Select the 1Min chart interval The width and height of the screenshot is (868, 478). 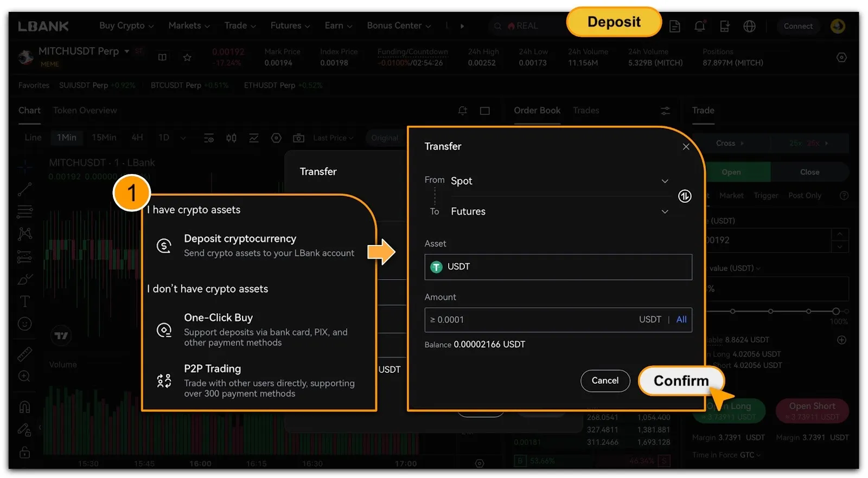pos(67,138)
